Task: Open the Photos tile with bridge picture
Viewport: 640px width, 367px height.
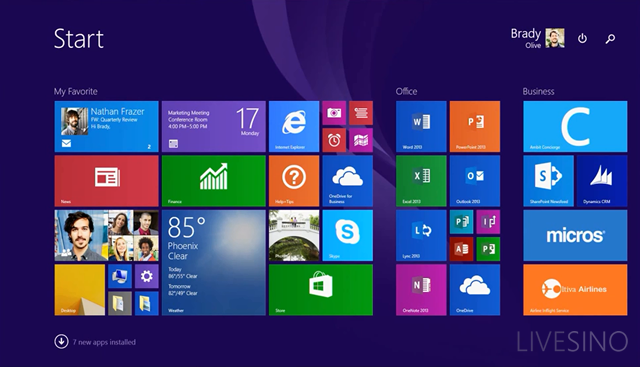Action: (x=294, y=236)
